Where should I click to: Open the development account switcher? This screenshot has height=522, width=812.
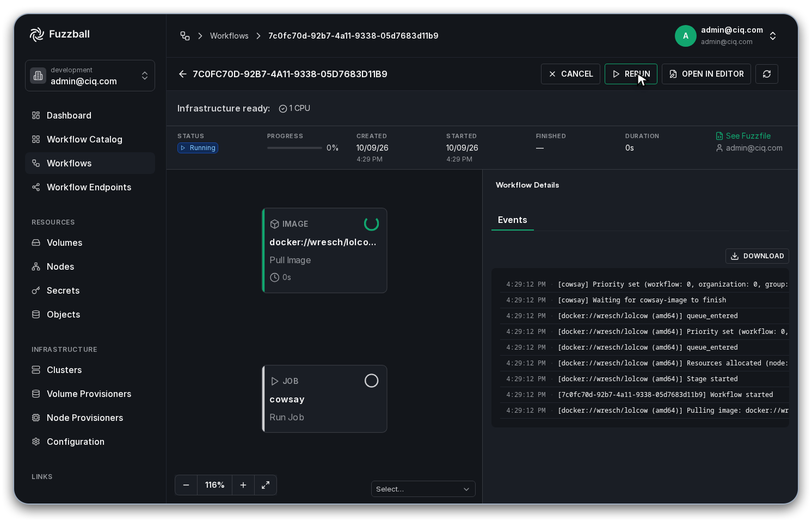click(x=90, y=76)
